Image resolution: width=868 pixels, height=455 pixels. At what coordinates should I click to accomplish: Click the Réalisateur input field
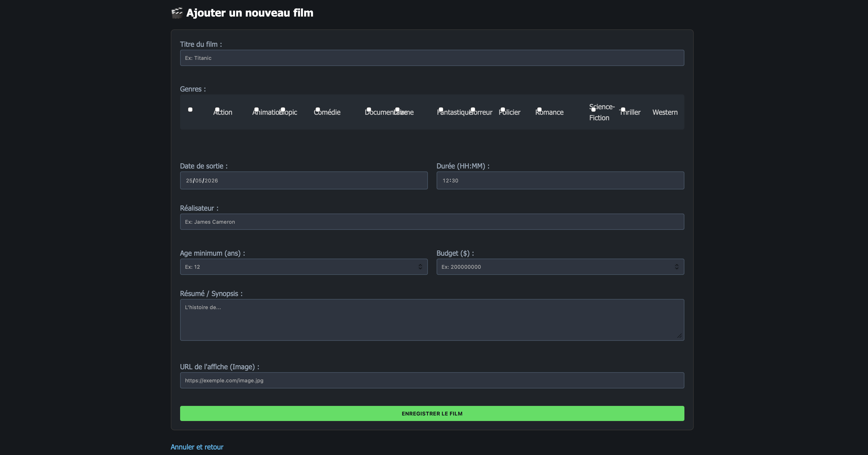[x=432, y=222]
